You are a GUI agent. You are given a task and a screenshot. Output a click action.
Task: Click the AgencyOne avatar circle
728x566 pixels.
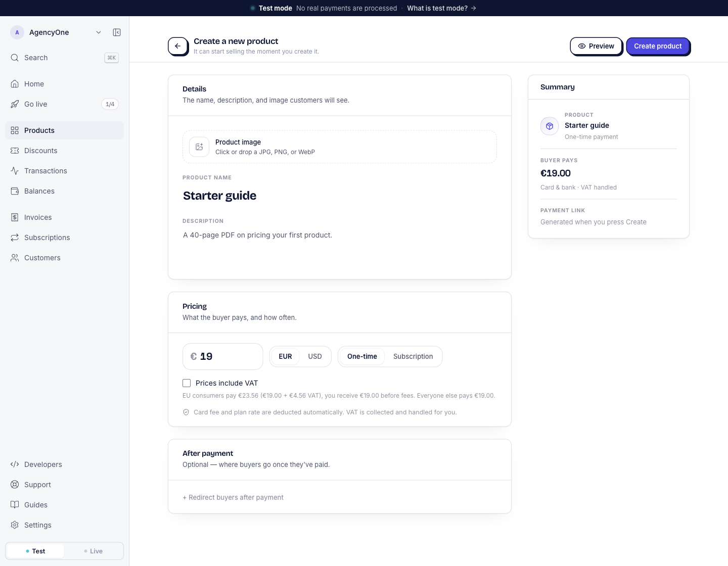17,32
